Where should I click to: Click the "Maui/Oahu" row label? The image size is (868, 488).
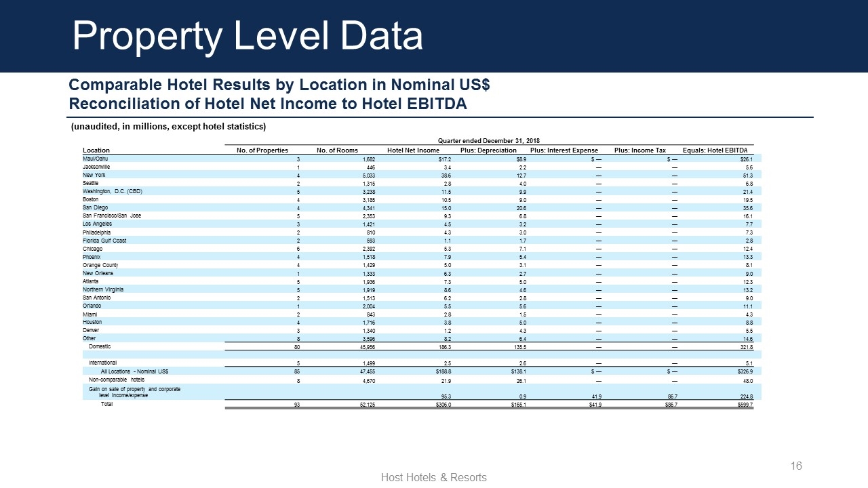pyautogui.click(x=96, y=158)
